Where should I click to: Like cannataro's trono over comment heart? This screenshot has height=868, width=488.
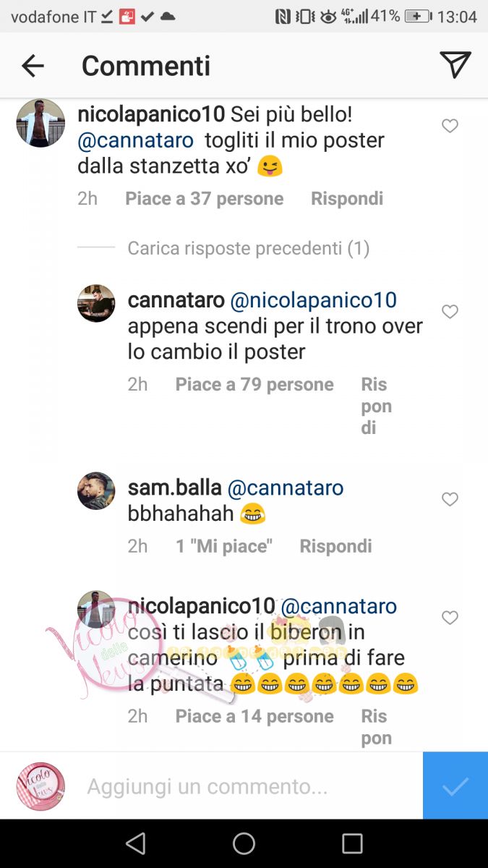(450, 312)
